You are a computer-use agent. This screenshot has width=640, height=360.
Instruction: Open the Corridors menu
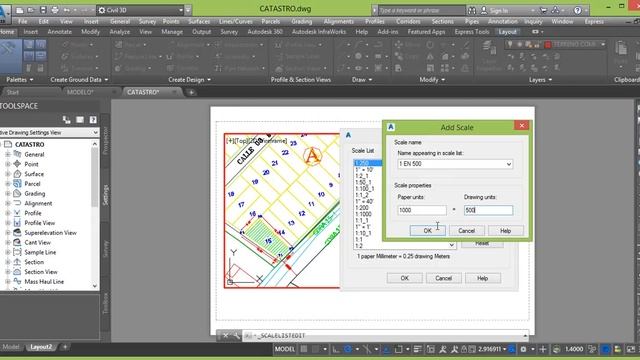[x=408, y=22]
